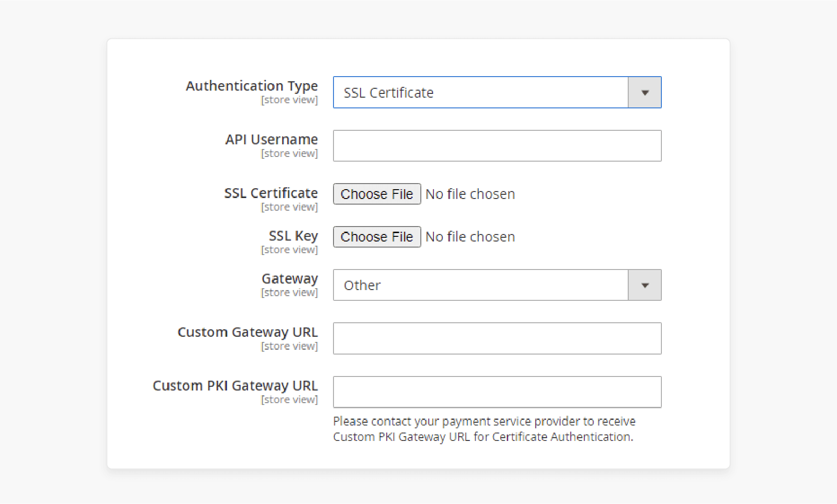
Task: Open the Gateway dropdown showing Other
Action: pyautogui.click(x=497, y=285)
